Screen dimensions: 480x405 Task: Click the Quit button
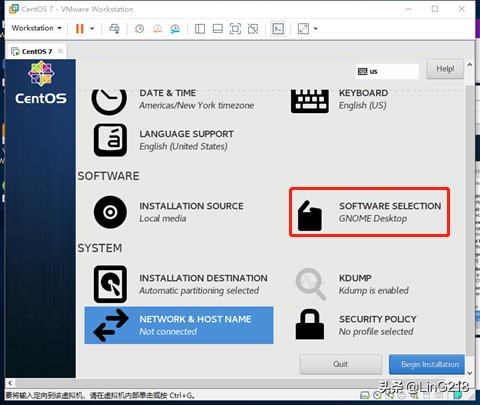pos(341,364)
